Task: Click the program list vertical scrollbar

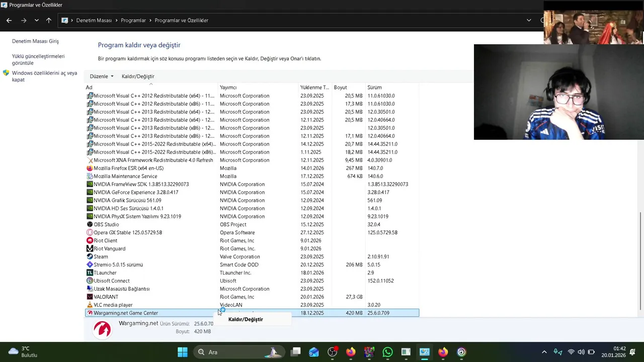Action: click(640, 261)
